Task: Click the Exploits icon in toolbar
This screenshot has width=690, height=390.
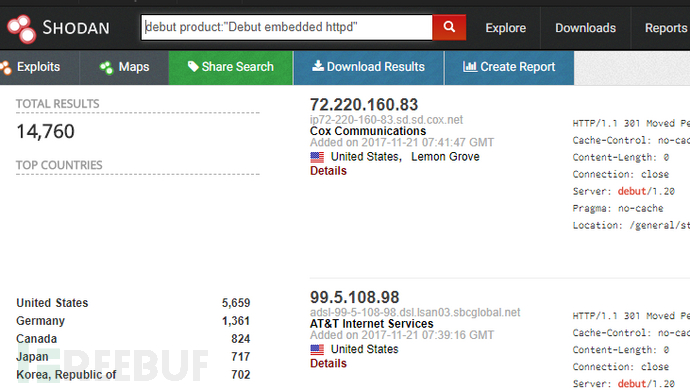Action: click(x=6, y=67)
